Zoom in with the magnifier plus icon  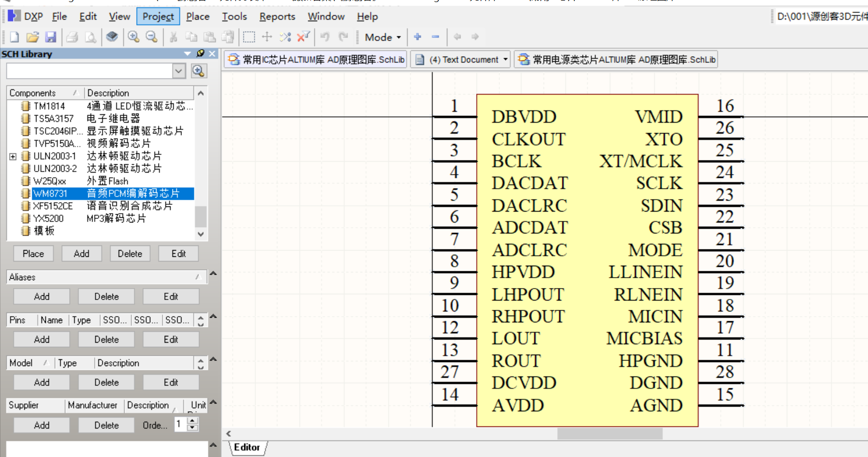tap(134, 37)
